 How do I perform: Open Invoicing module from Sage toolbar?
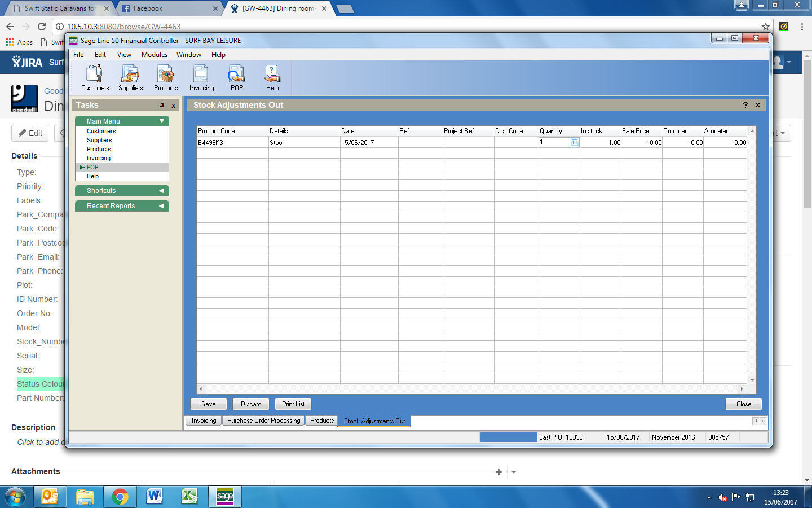(201, 77)
